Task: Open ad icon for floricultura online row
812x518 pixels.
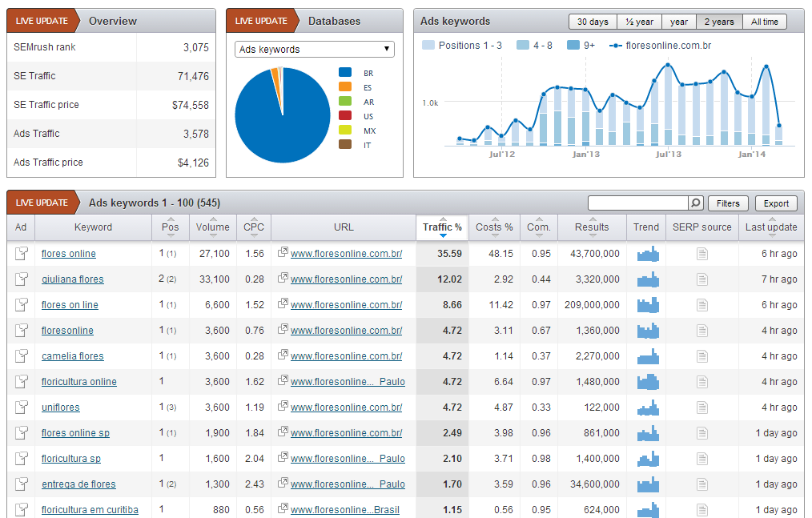Action: [x=21, y=382]
